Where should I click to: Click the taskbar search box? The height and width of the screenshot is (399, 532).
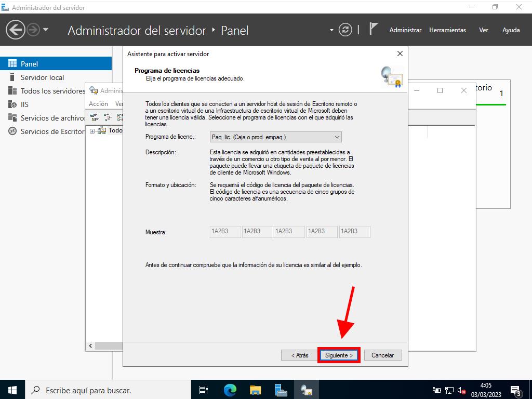coord(109,390)
